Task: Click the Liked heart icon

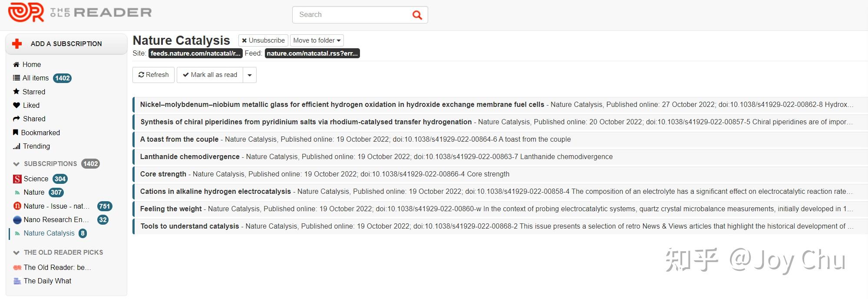Action: (17, 105)
